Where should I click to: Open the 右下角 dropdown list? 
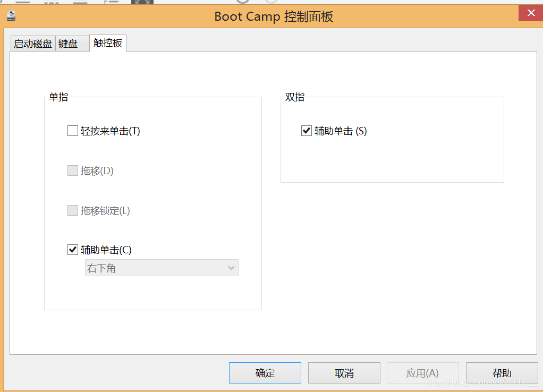[162, 268]
